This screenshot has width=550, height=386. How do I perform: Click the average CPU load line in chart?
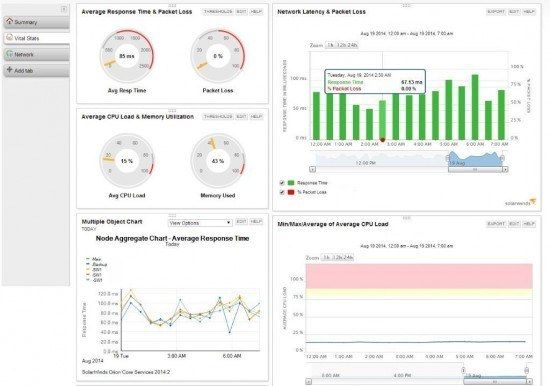pyautogui.click(x=416, y=341)
